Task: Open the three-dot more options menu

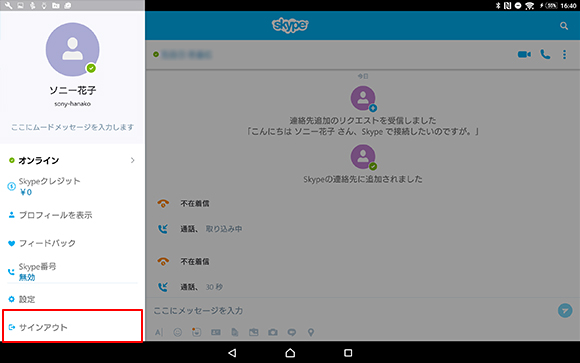Action: click(x=564, y=54)
